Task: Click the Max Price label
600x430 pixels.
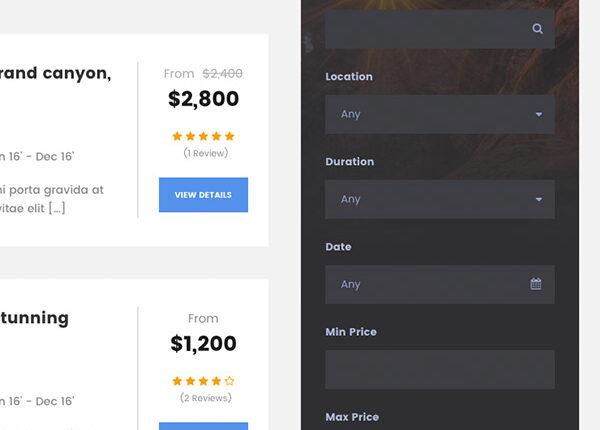Action: [352, 417]
